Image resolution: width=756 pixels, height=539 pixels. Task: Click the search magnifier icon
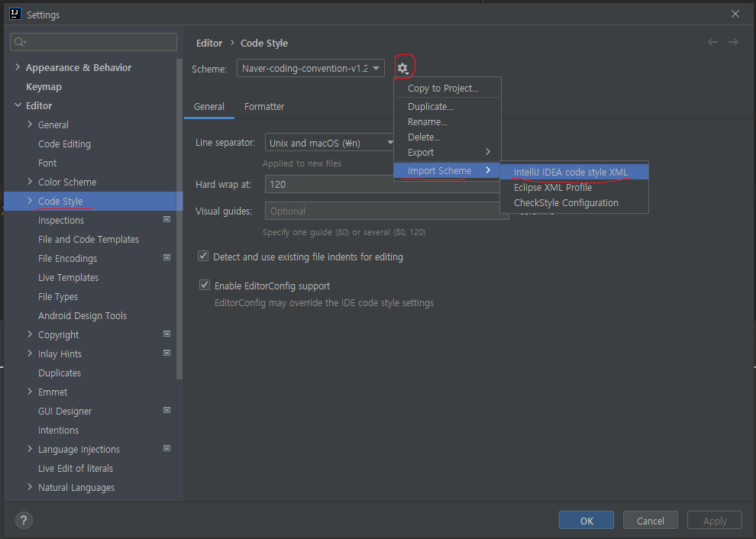(20, 42)
